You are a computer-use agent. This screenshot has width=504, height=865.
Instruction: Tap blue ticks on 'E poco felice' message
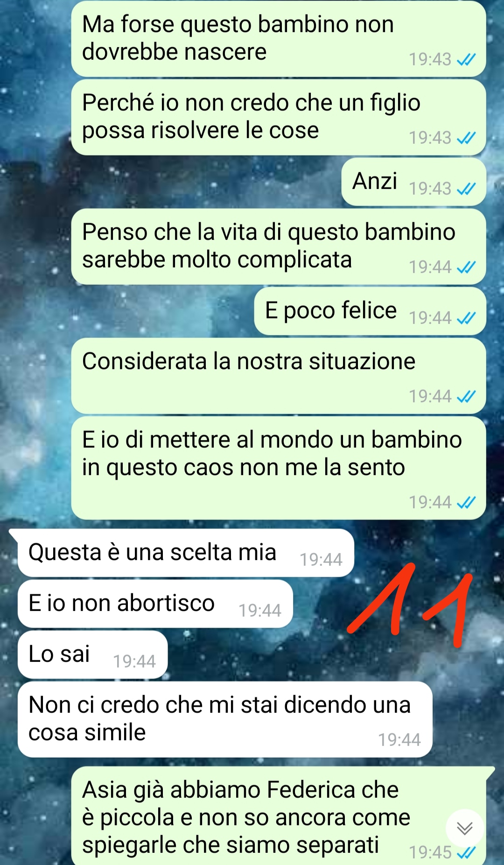[x=466, y=318]
